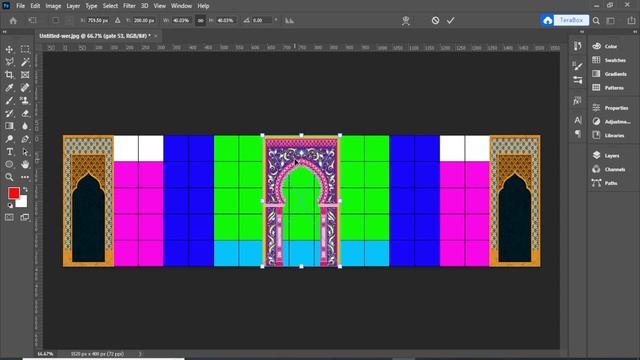The image size is (640, 360).
Task: Select the Gradient tool
Action: 9,126
